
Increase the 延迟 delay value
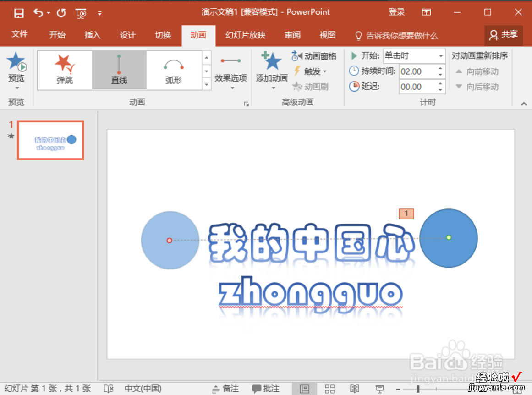coord(440,83)
